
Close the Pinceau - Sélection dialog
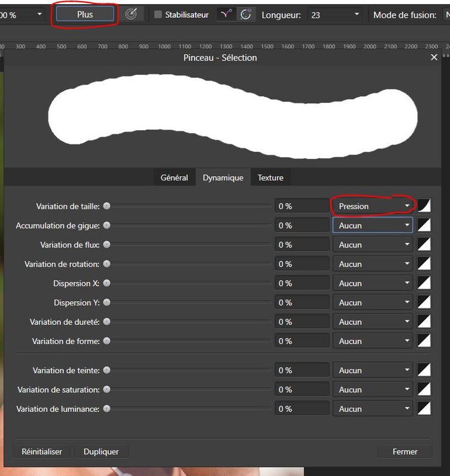[x=434, y=57]
